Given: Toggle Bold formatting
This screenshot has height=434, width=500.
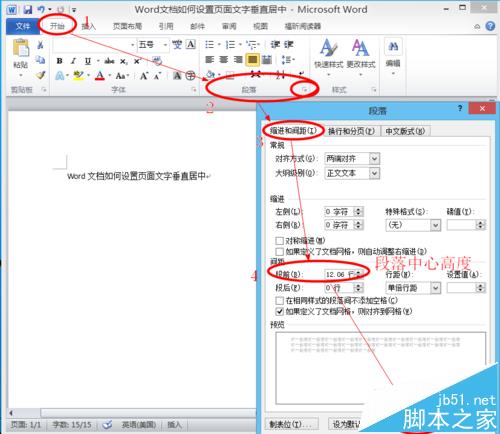Looking at the screenshot, I should click(x=60, y=61).
